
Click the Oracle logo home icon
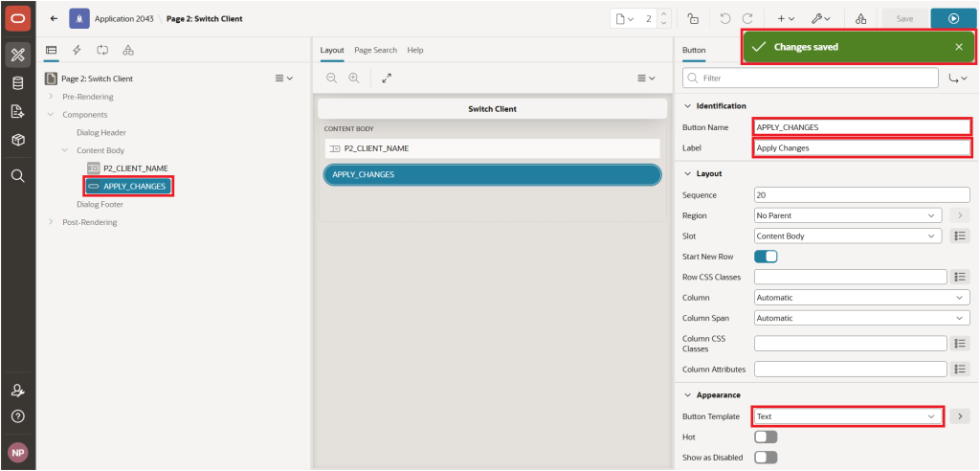click(17, 19)
